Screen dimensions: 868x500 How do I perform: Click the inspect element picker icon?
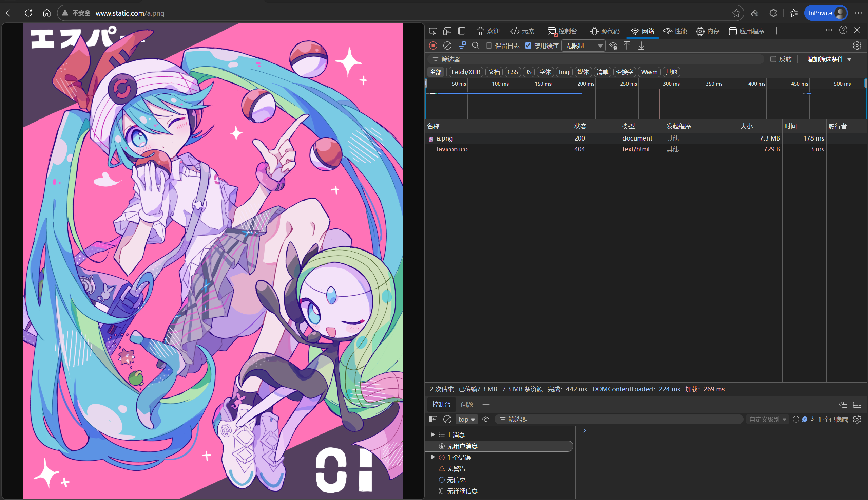[x=433, y=31]
